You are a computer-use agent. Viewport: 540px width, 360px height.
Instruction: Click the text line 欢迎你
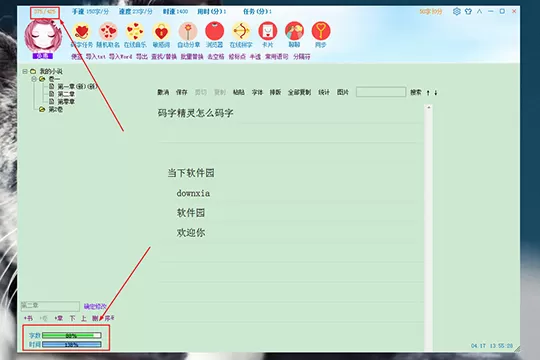point(191,233)
